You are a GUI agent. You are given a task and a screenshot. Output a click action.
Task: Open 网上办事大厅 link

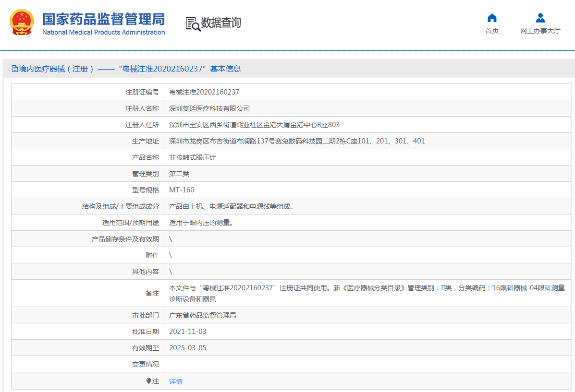tap(540, 31)
